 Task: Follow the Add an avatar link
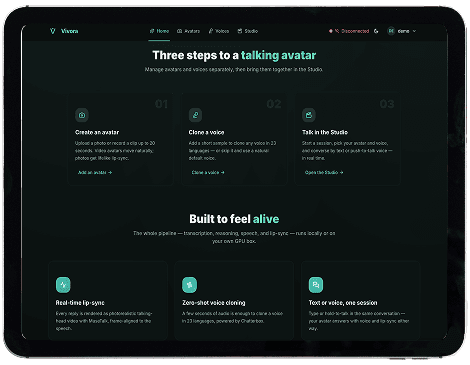pos(95,172)
